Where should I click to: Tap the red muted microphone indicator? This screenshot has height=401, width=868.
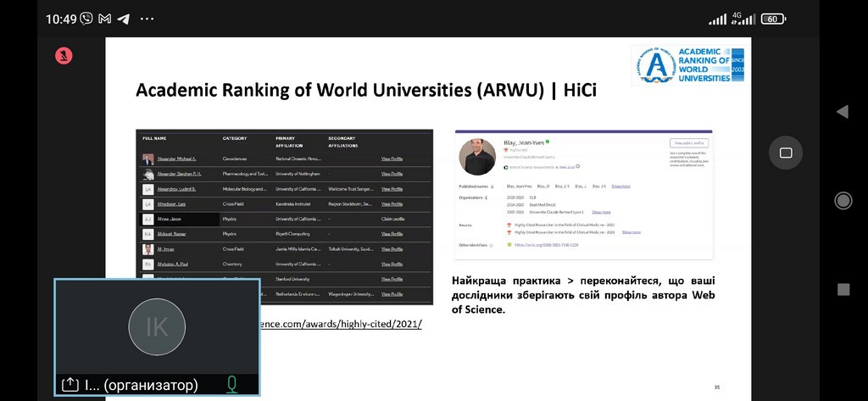tap(64, 56)
